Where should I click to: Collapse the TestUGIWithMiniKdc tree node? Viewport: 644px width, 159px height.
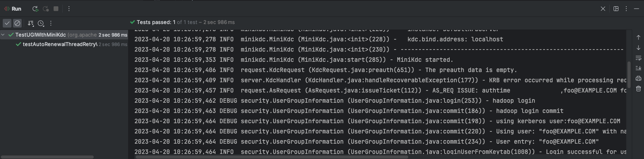pos(3,35)
